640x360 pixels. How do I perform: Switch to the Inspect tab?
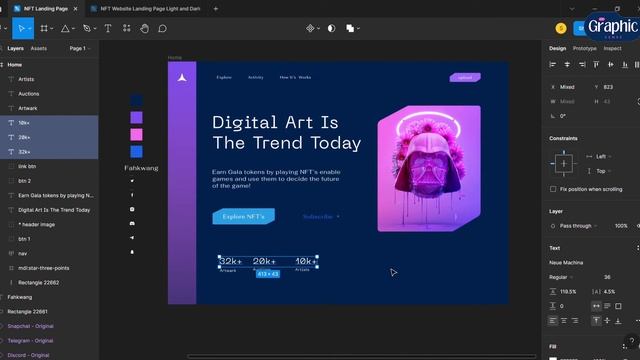612,48
